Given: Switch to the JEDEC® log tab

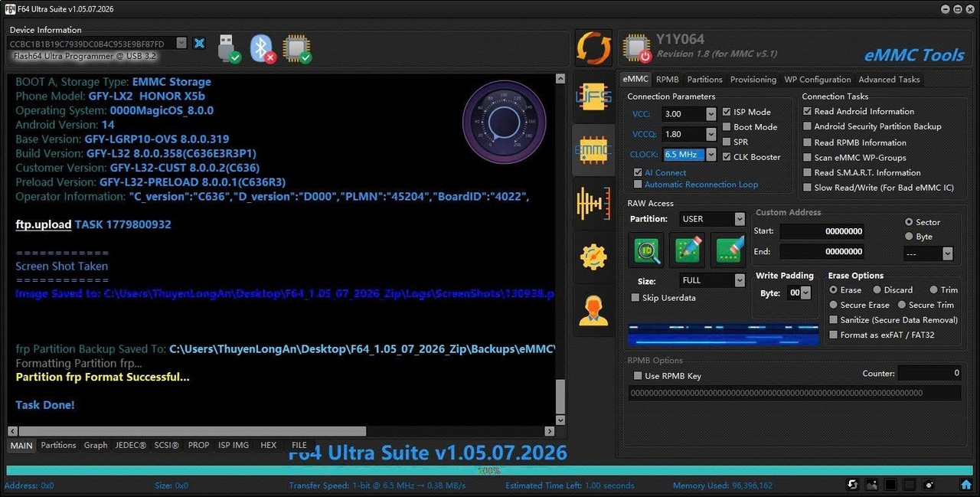Looking at the screenshot, I should [x=131, y=445].
